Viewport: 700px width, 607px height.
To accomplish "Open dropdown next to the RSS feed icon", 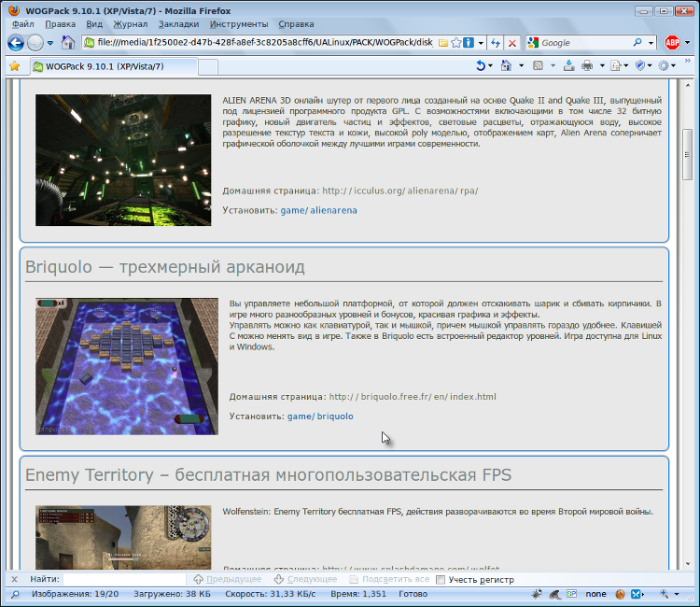I will tap(553, 65).
